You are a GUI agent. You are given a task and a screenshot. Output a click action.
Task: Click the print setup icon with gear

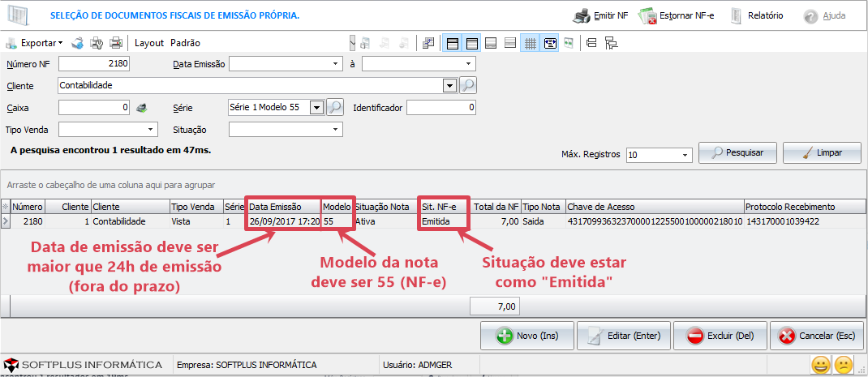[x=97, y=43]
